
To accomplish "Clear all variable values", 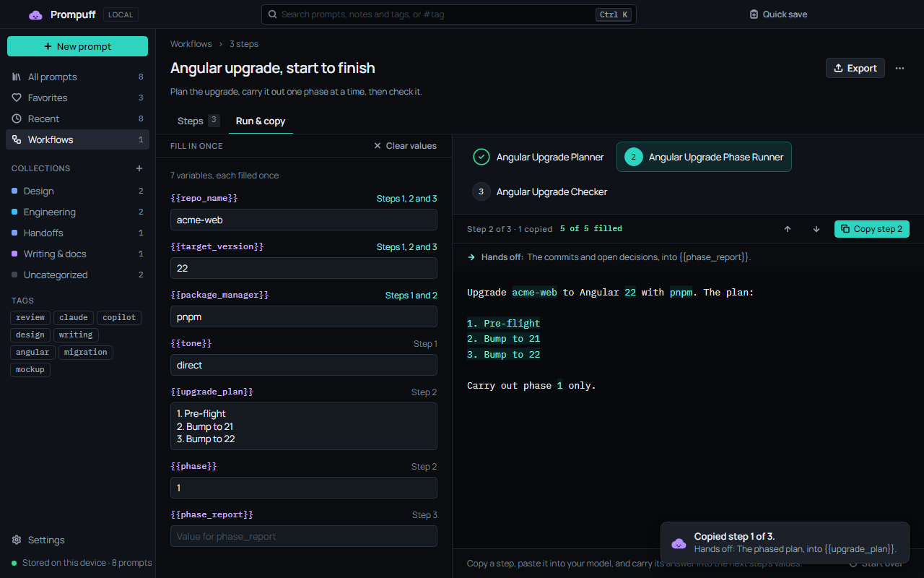I will point(405,146).
